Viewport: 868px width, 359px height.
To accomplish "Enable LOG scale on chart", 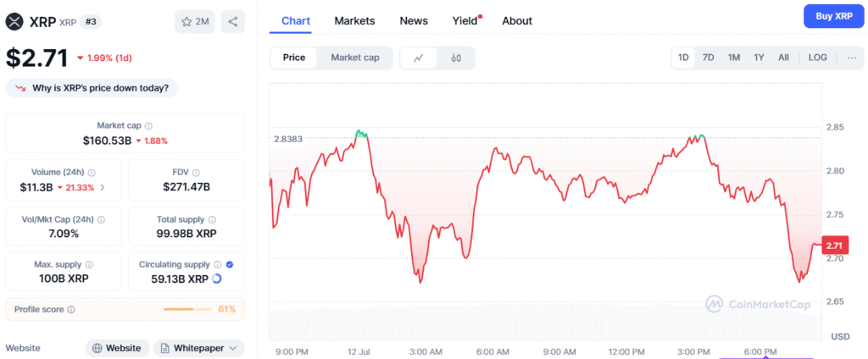I will click(818, 58).
